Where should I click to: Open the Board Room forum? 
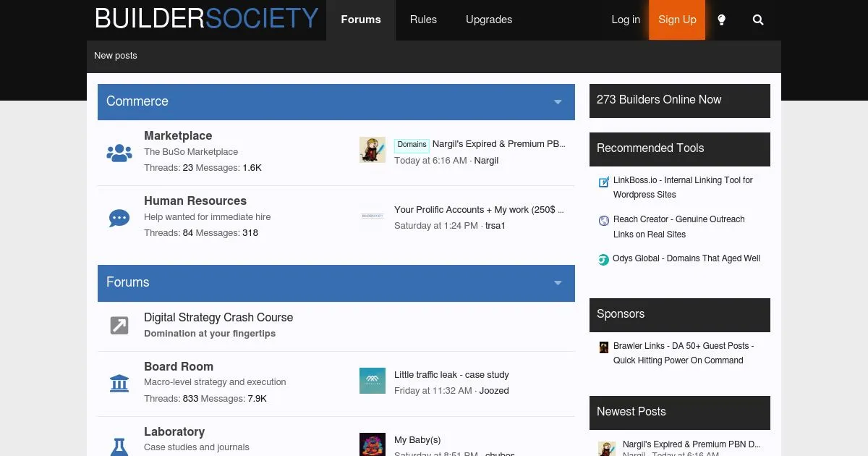coord(179,366)
